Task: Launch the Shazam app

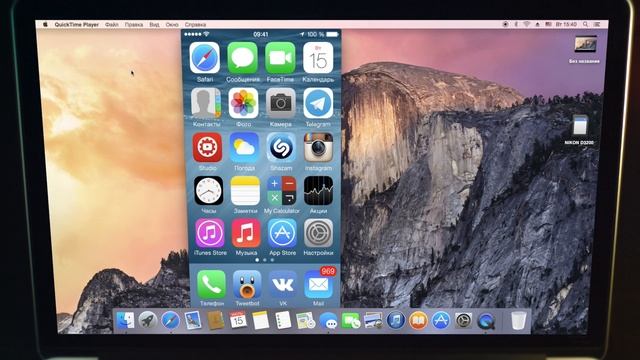Action: click(281, 147)
